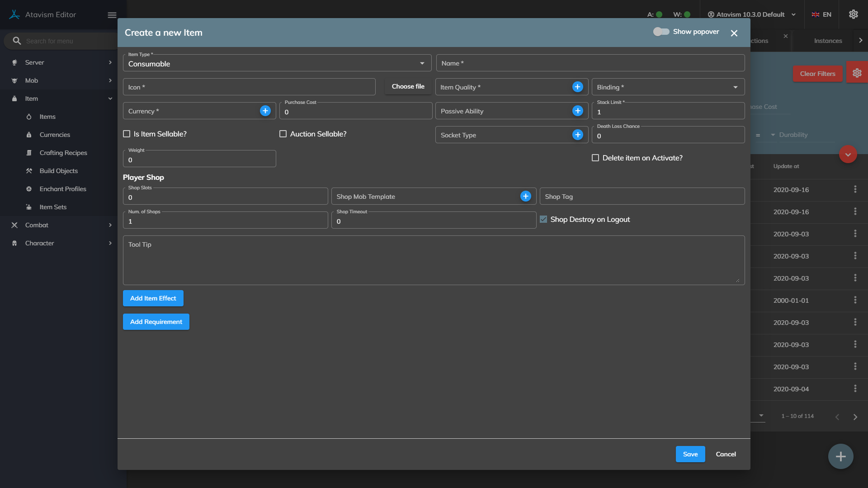Viewport: 868px width, 488px height.
Task: Click the hamburger menu icon
Action: pyautogui.click(x=112, y=15)
